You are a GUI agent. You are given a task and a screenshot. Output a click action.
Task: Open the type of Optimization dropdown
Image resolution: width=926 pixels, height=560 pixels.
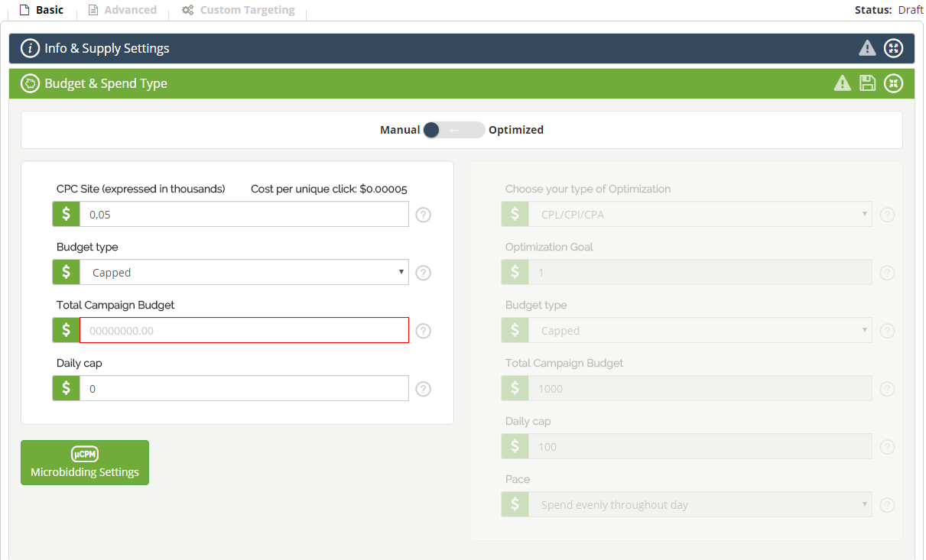pos(700,215)
